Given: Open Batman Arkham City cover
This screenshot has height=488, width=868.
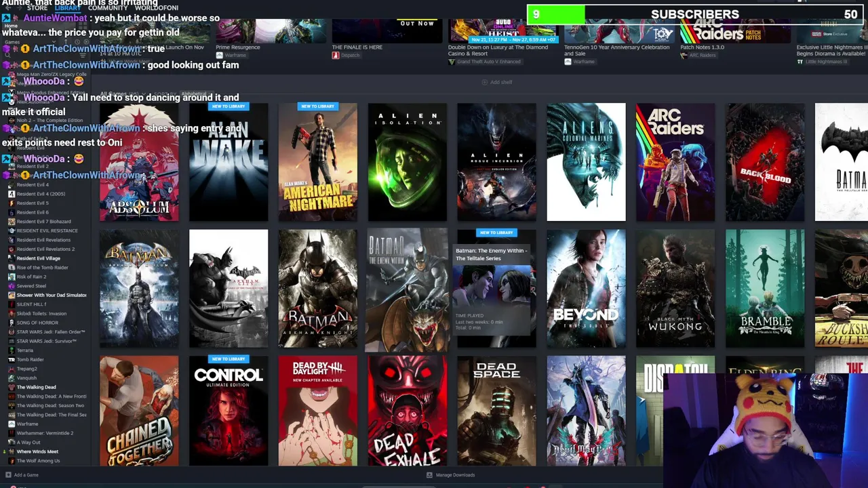Looking at the screenshot, I should (x=229, y=288).
